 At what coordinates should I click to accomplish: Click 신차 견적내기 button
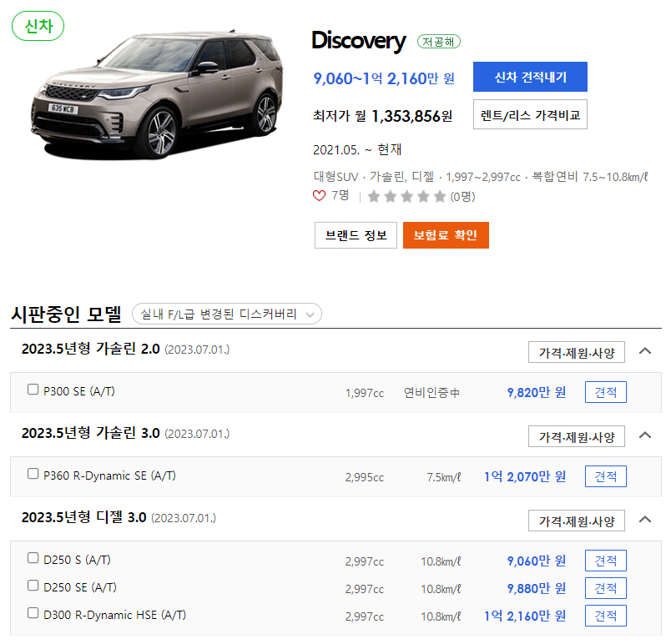coord(530,77)
